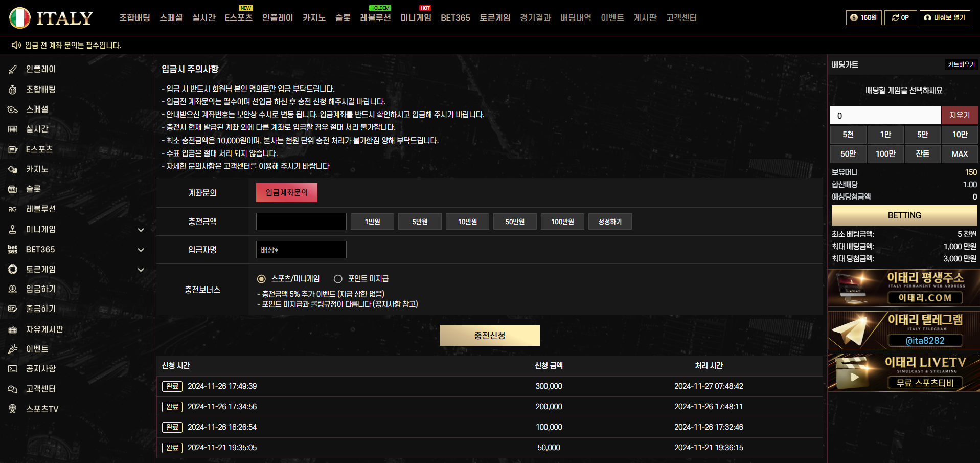Image resolution: width=980 pixels, height=463 pixels.
Task: Select the 스포츠/미니게임 bonus radio button
Action: click(x=261, y=279)
